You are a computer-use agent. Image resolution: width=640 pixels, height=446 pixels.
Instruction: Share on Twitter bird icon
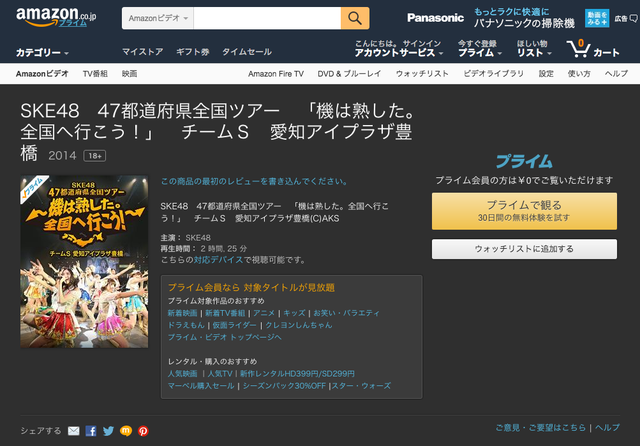coord(108,431)
